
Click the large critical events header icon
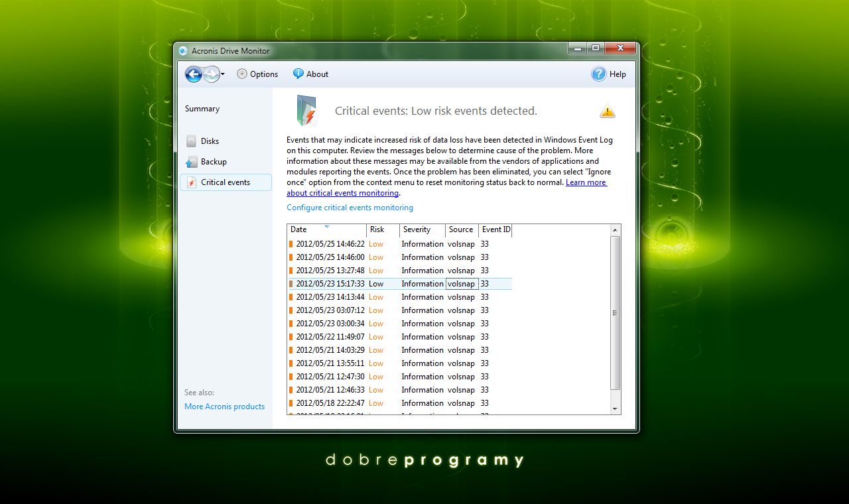tap(306, 111)
